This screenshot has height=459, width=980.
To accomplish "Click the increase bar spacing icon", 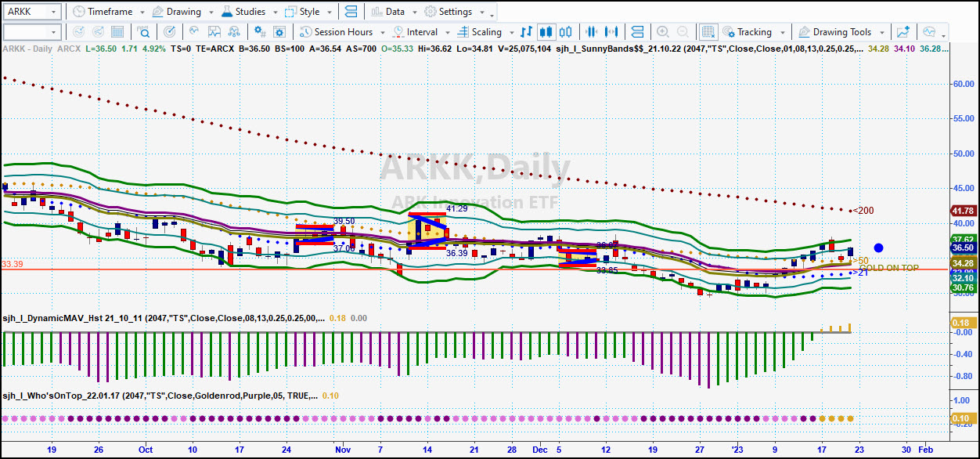I will click(x=612, y=32).
